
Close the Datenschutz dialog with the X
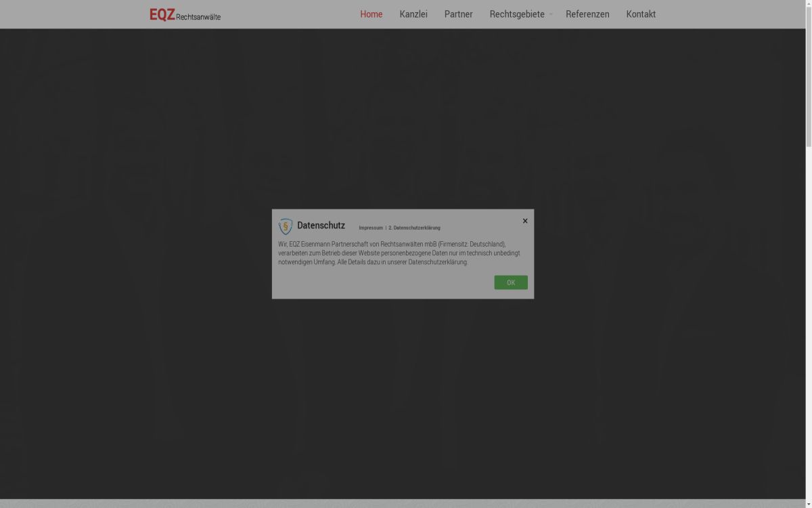click(x=525, y=221)
